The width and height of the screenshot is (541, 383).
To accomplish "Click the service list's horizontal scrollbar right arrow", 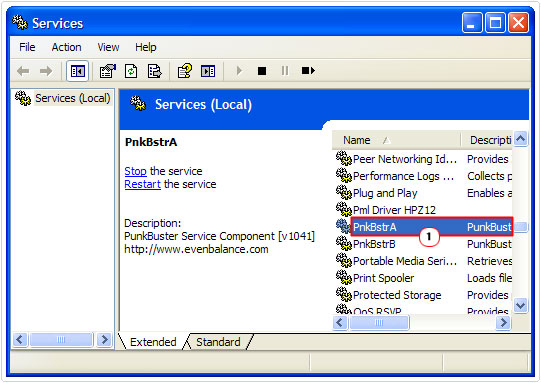I will tap(503, 323).
